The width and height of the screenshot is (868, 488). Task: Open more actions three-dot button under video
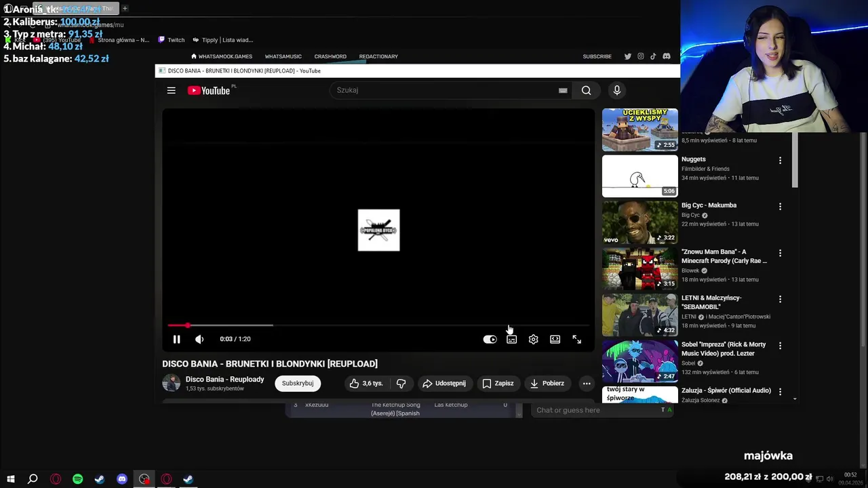click(587, 383)
